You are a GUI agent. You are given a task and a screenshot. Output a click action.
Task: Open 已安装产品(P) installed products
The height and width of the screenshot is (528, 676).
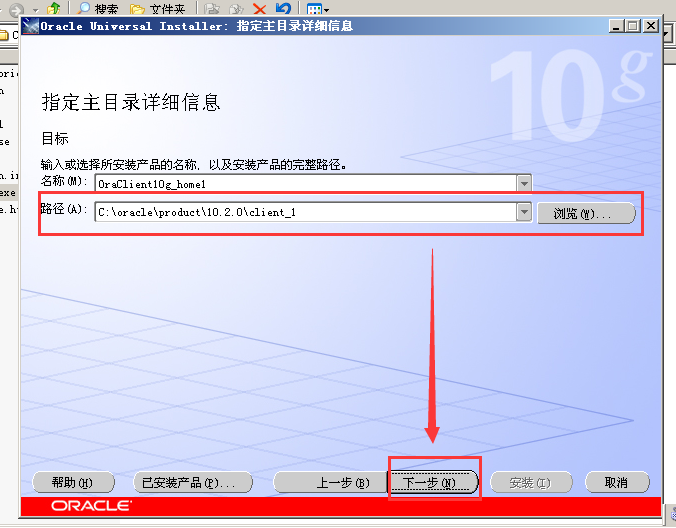(193, 482)
